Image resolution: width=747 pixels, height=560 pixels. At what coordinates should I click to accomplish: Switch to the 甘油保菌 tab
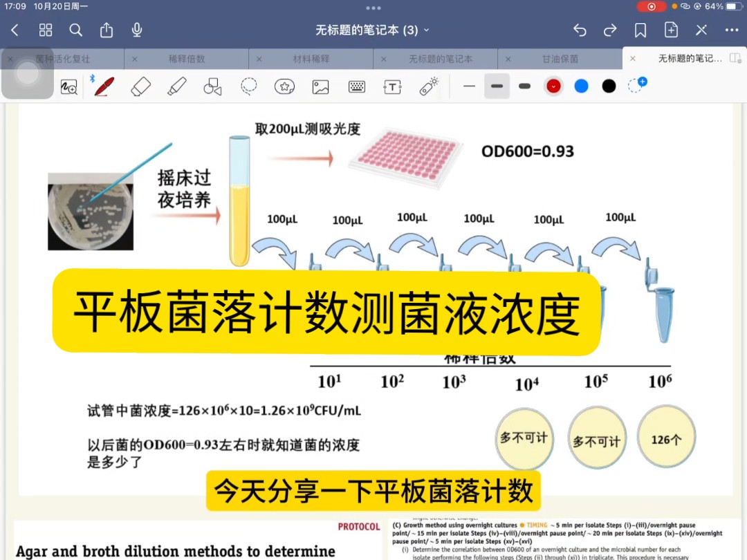(560, 59)
